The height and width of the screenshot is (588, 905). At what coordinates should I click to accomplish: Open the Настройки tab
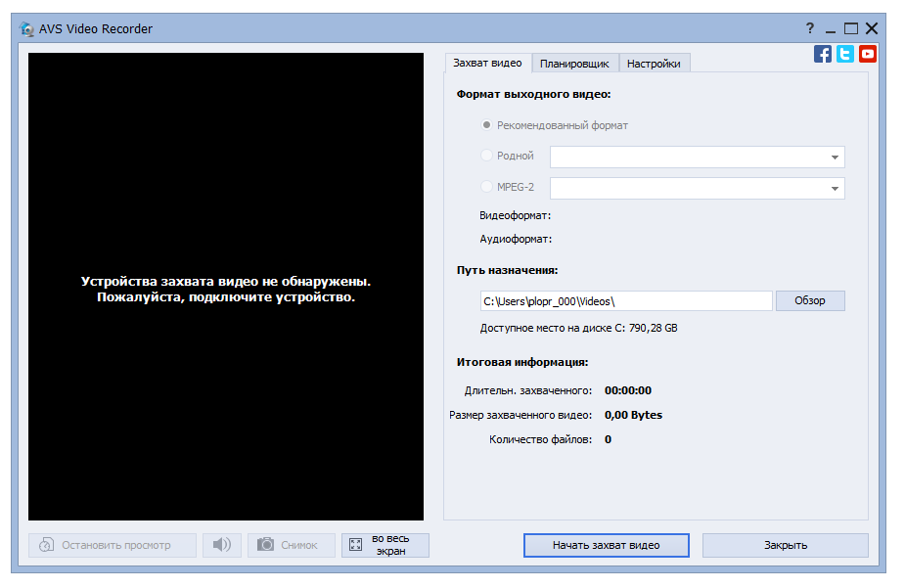[x=654, y=64]
